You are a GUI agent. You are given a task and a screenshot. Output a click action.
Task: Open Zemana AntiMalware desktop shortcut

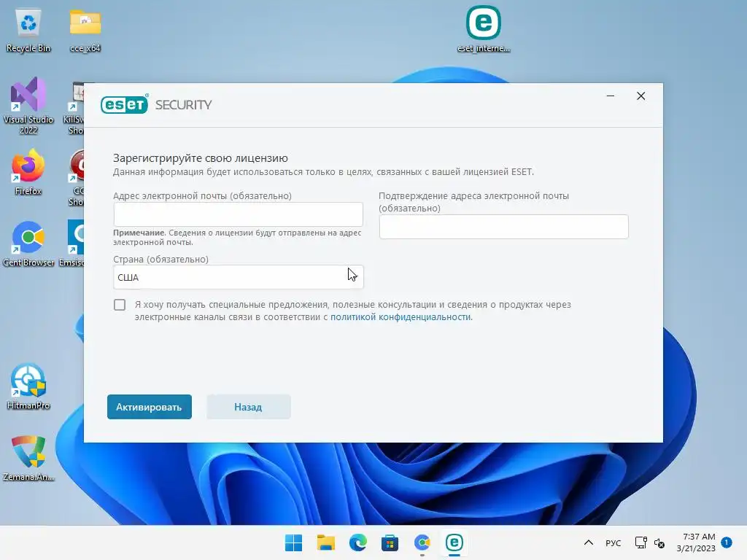(x=28, y=458)
